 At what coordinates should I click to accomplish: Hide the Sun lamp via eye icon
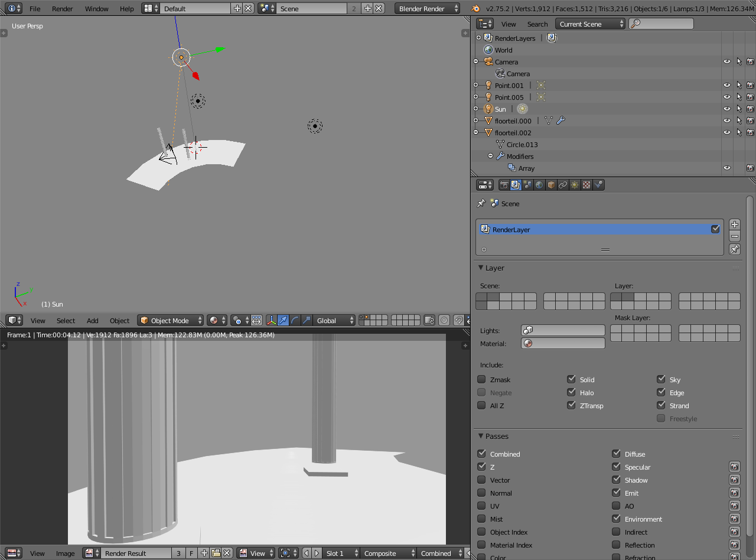[727, 109]
